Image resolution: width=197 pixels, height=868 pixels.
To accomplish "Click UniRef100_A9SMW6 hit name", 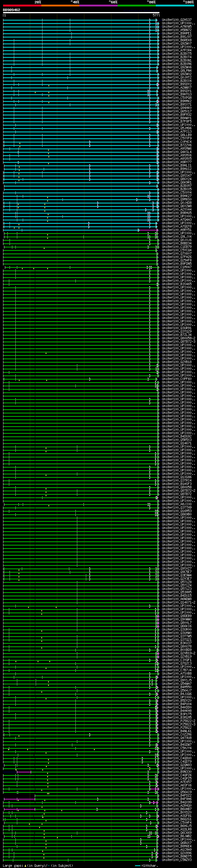I will click(176, 149).
